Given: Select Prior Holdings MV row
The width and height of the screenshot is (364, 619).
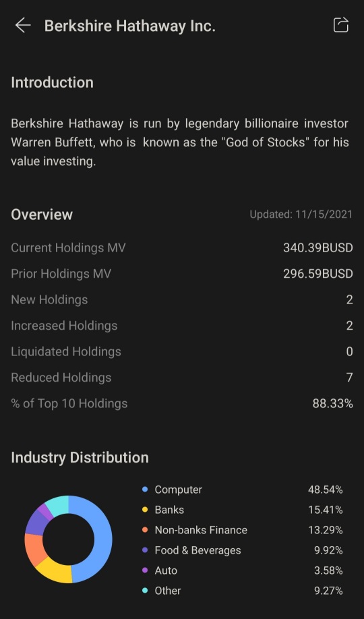Looking at the screenshot, I should click(x=182, y=274).
